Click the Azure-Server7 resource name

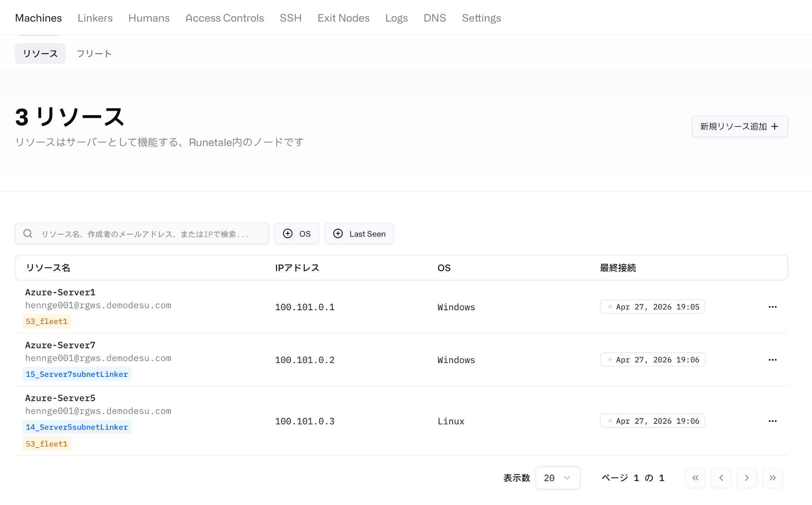click(60, 345)
